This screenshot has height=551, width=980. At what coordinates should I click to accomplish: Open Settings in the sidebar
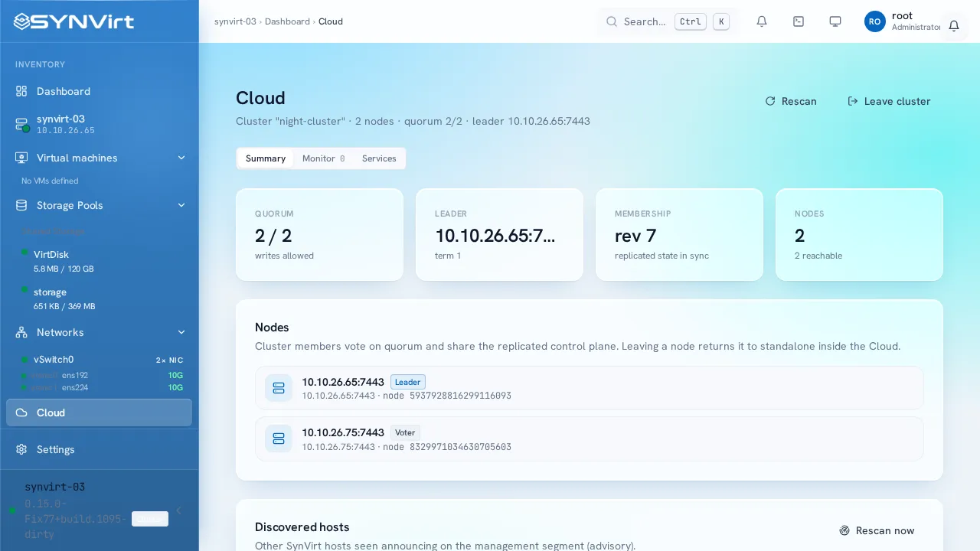[x=99, y=449]
